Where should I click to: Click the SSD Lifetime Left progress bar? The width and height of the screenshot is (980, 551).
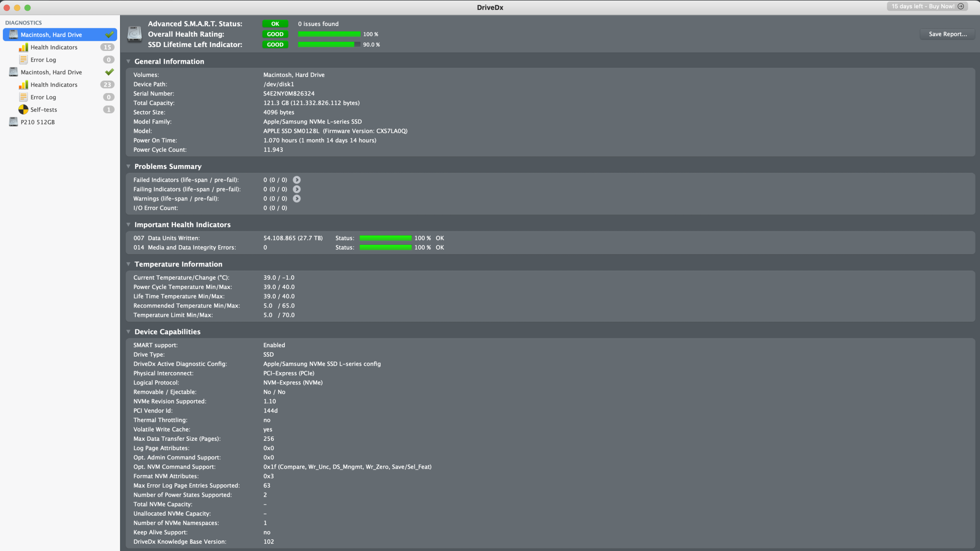(x=329, y=45)
